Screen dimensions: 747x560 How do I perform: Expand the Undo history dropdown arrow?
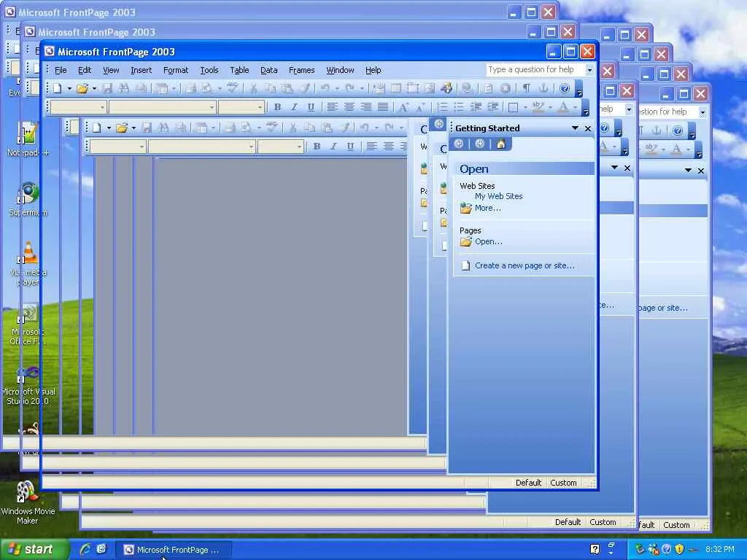[x=337, y=88]
